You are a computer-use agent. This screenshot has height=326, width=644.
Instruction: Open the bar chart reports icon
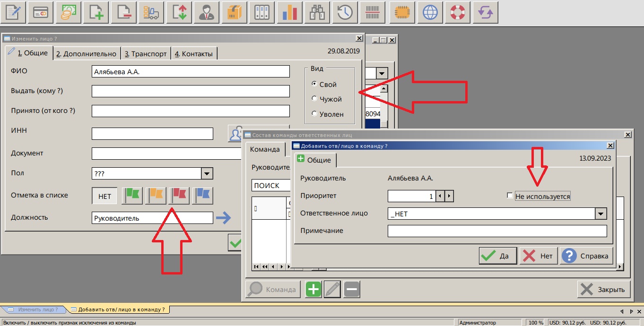289,12
